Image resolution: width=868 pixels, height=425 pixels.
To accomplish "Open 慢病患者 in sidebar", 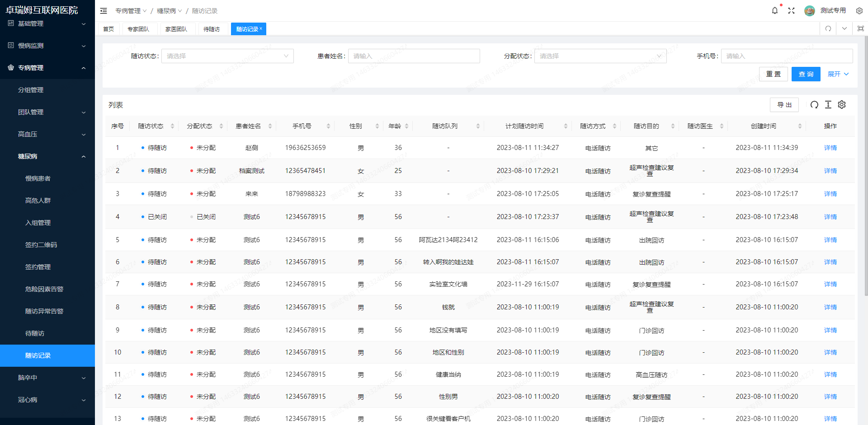I will [x=47, y=178].
